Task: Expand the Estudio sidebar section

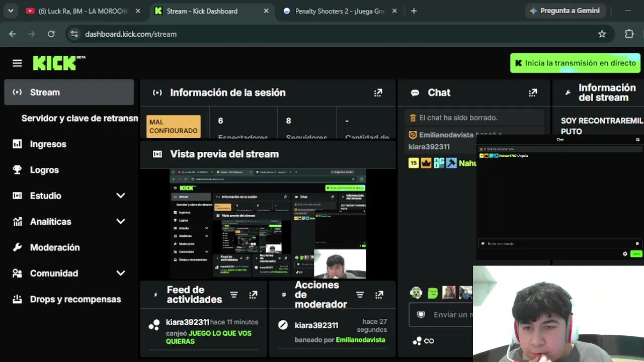Action: 121,196
